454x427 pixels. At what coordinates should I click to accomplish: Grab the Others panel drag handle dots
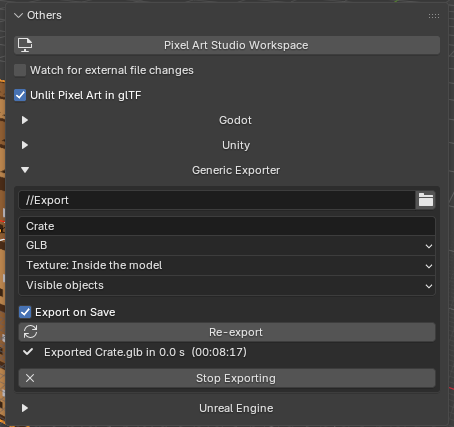click(434, 16)
